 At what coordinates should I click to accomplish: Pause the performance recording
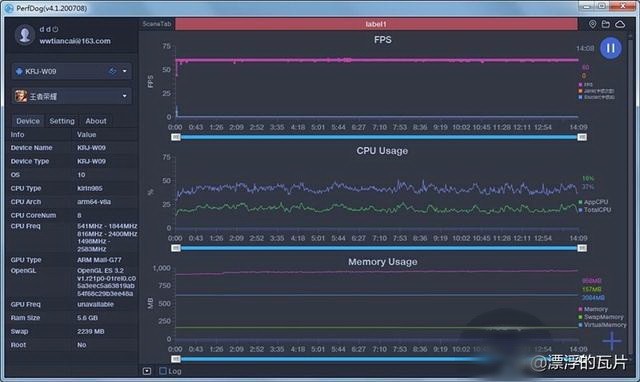(x=611, y=48)
